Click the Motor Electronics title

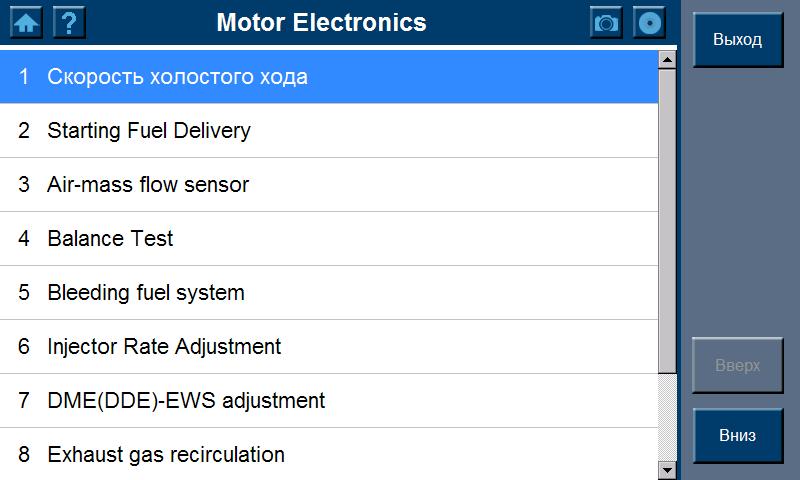(x=321, y=22)
